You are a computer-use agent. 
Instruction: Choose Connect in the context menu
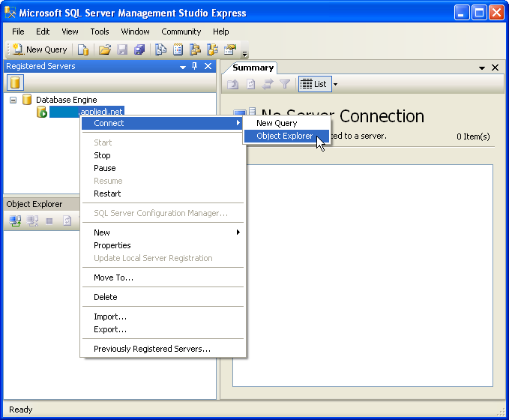[x=162, y=123]
